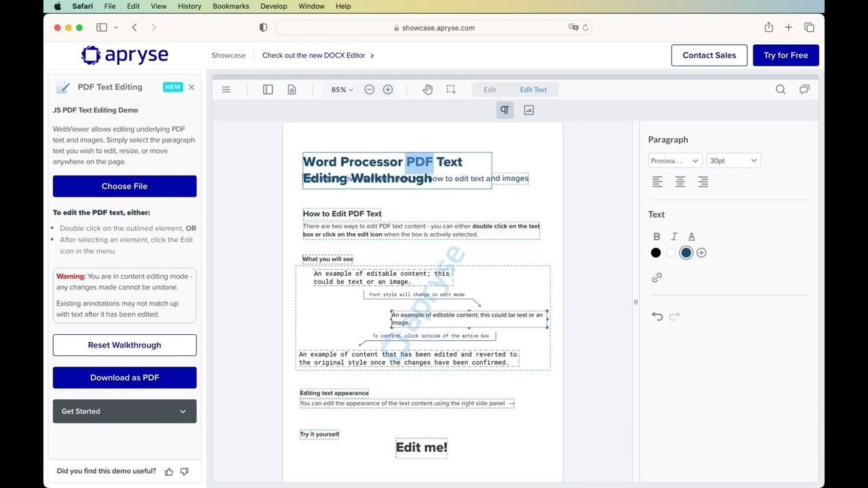This screenshot has width=868, height=488.
Task: Select the dark blue color swatch
Action: 686,253
